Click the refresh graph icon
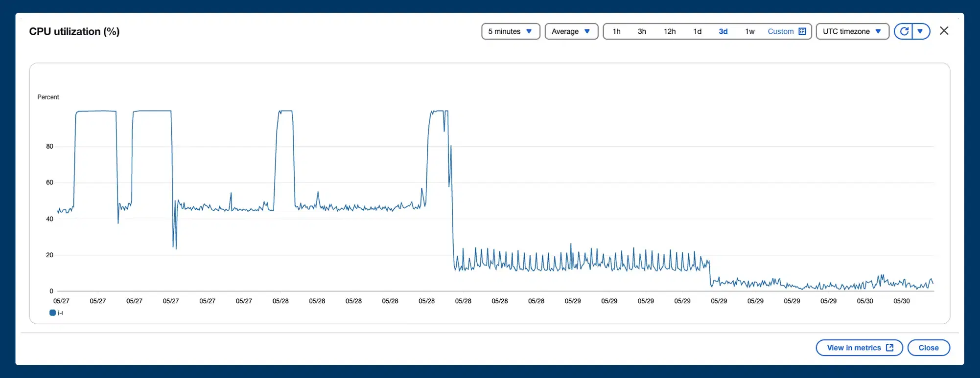This screenshot has height=378, width=980. point(904,31)
